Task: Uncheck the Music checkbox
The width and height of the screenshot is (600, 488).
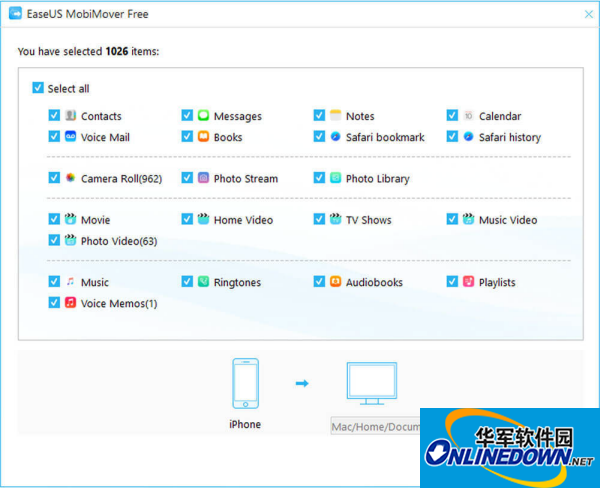Action: [54, 282]
